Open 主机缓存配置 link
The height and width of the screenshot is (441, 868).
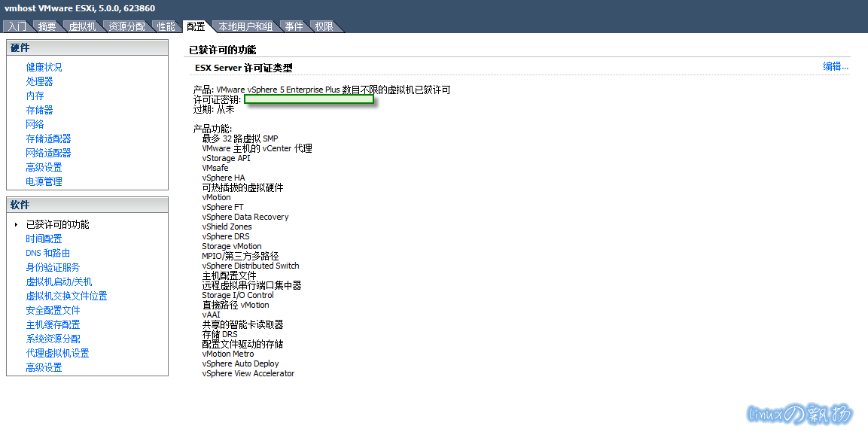pos(53,325)
